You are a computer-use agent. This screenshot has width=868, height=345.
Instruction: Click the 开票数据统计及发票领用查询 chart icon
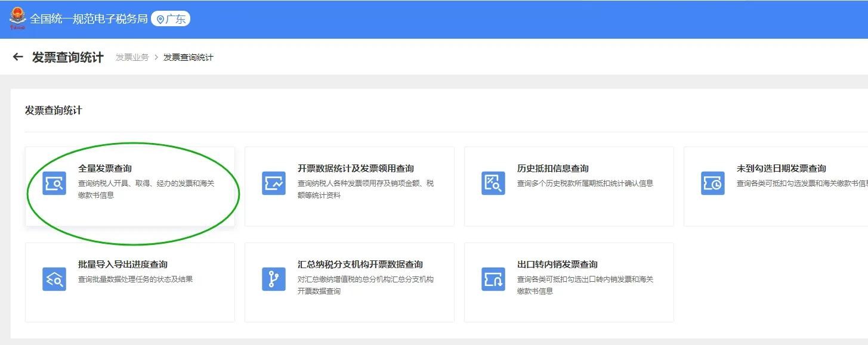click(x=274, y=183)
